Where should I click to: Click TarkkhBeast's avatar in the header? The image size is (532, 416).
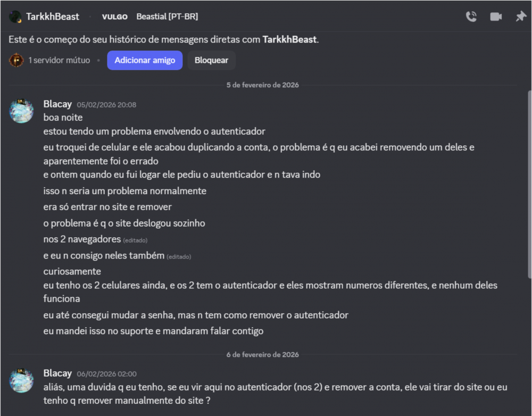click(x=15, y=16)
